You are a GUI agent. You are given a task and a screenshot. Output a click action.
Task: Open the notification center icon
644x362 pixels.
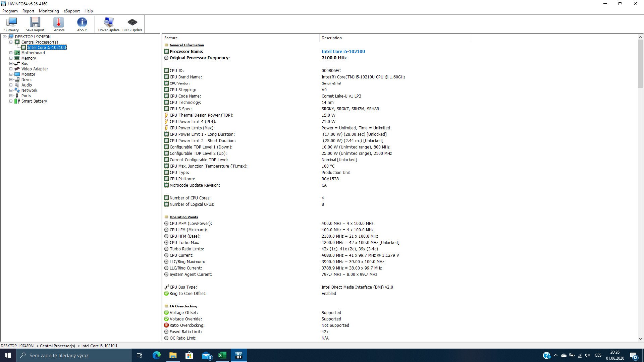tap(634, 355)
